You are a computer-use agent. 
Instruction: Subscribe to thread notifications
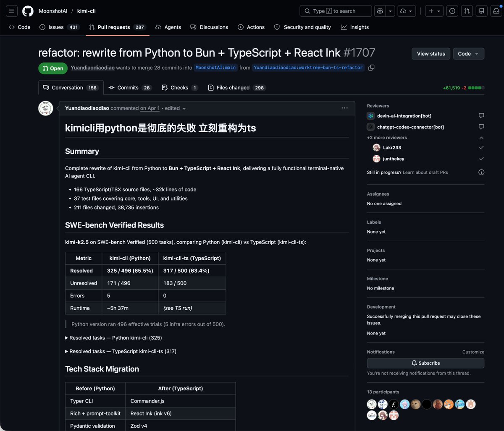[425, 363]
